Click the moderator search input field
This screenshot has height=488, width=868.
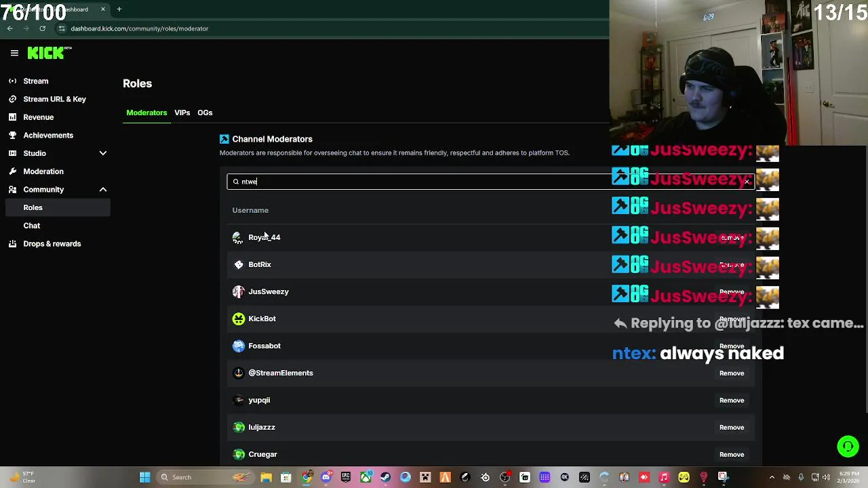tap(491, 182)
